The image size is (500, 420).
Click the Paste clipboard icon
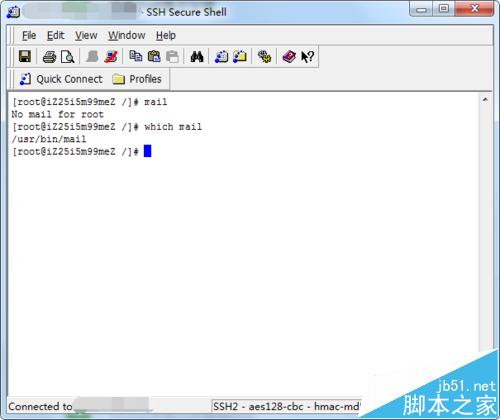154,57
